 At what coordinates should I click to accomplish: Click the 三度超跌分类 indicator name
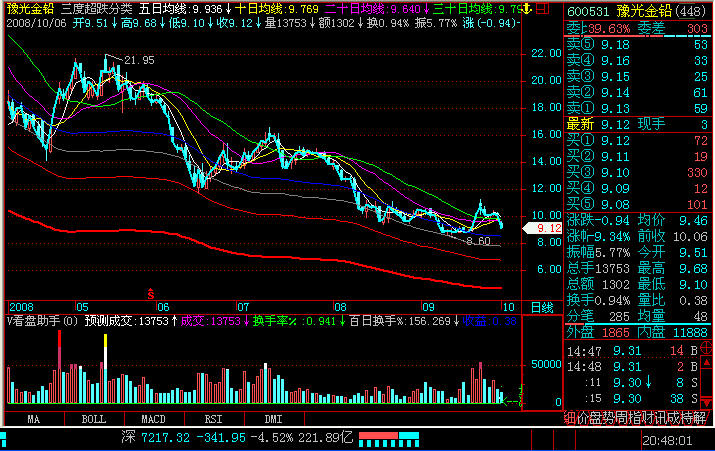tap(97, 9)
